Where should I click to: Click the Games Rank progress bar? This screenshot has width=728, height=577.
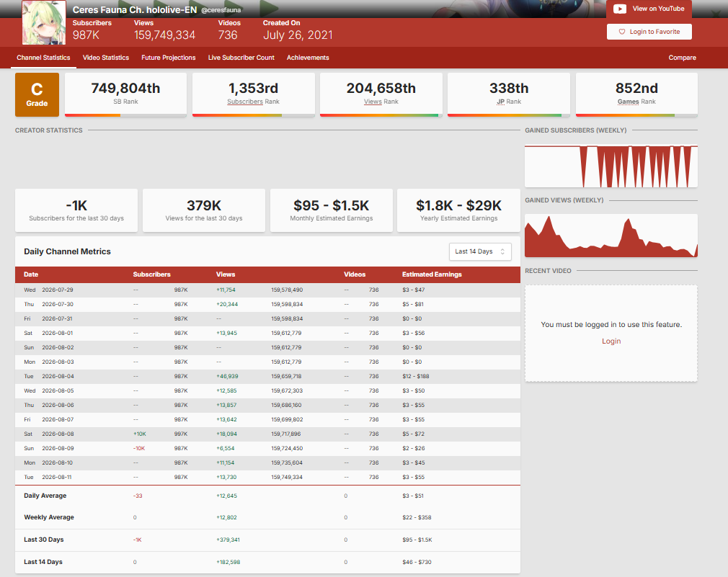pyautogui.click(x=636, y=115)
